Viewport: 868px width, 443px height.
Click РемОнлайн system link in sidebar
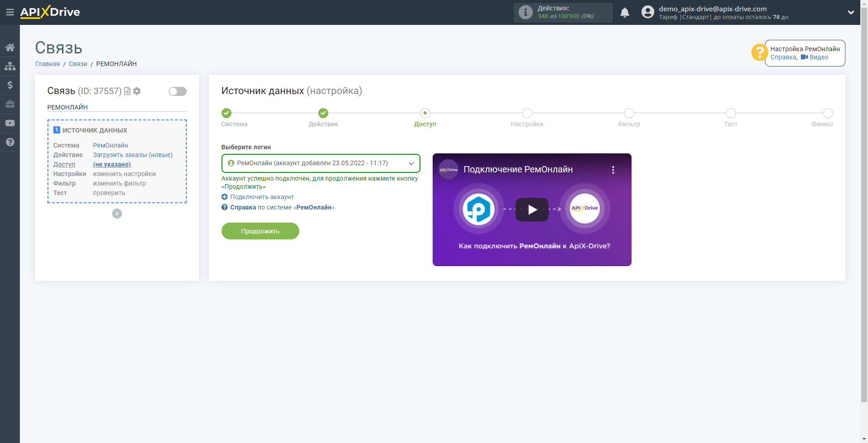(x=111, y=145)
